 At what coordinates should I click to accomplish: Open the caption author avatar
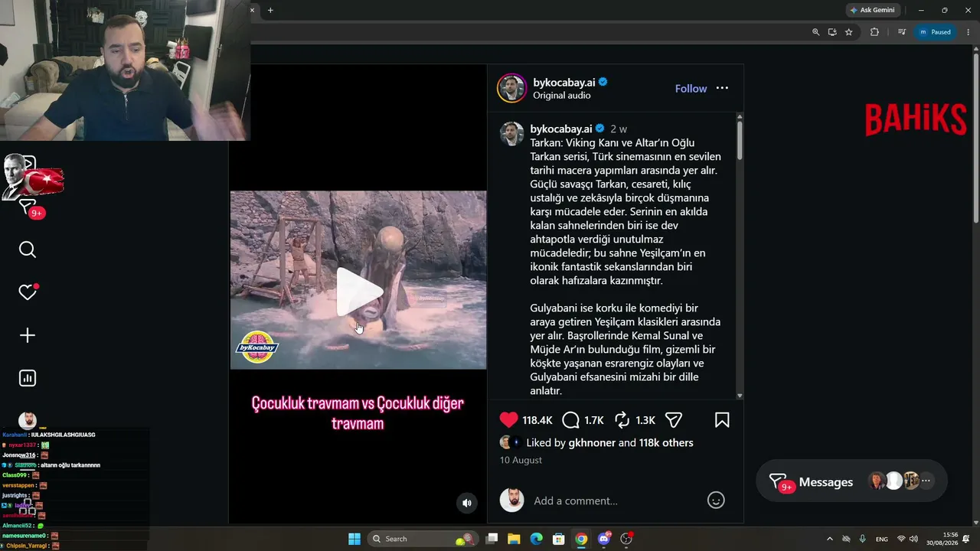[x=511, y=133]
